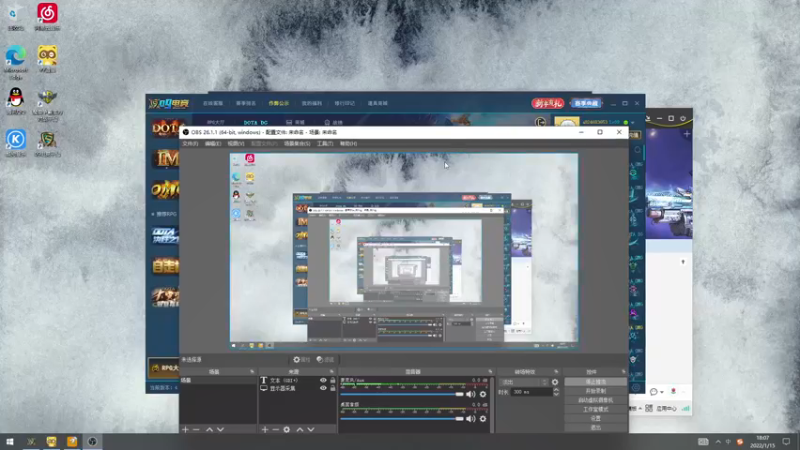The width and height of the screenshot is (800, 450).
Task: Click the IM game icon in sidebar
Action: coord(165,159)
